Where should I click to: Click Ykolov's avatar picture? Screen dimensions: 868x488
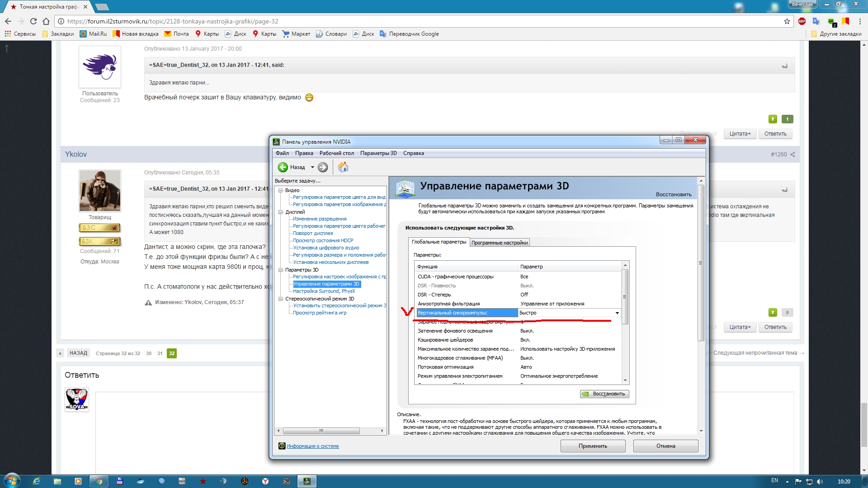click(x=100, y=191)
